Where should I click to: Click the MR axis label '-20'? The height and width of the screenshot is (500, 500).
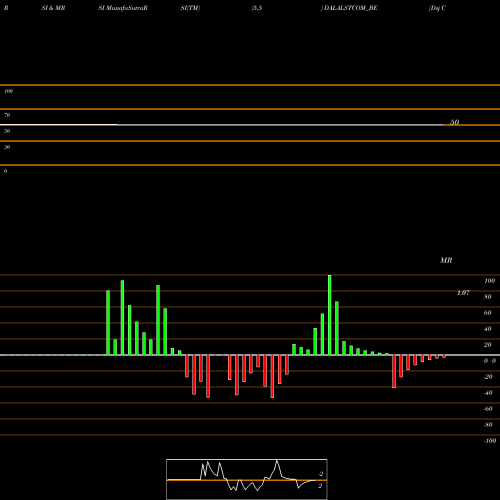click(488, 377)
